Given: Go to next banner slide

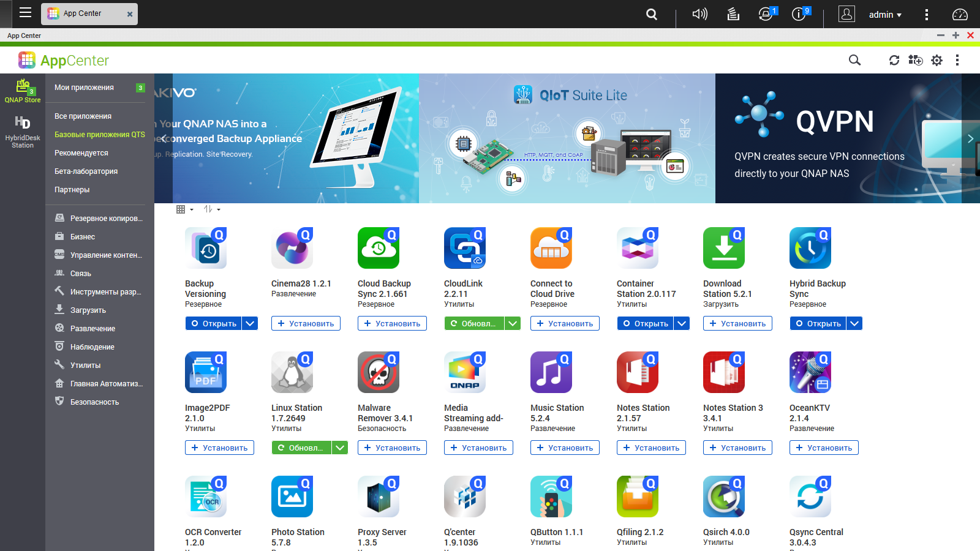Looking at the screenshot, I should pyautogui.click(x=970, y=138).
